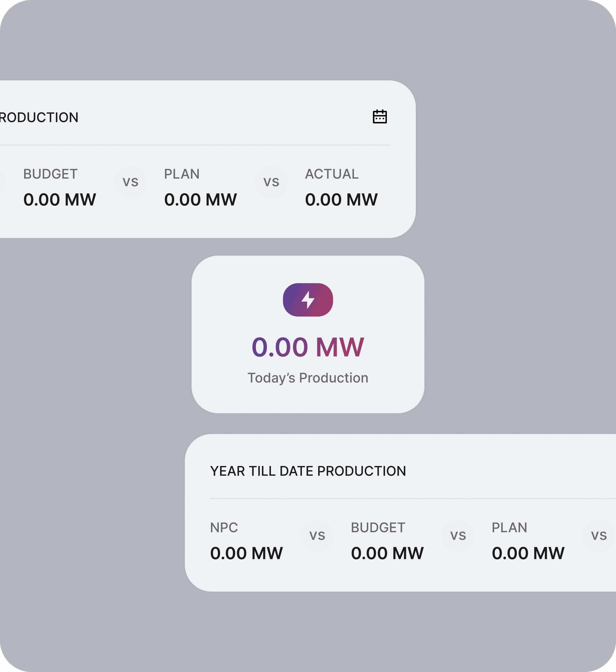Click the NPC 0.00 MW value
This screenshot has width=616, height=672.
[247, 553]
